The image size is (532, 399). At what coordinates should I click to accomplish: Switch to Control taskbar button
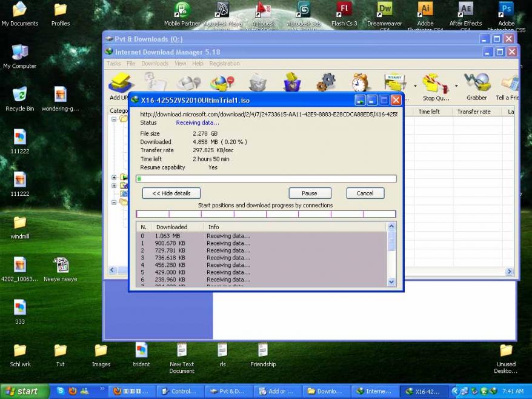tap(180, 391)
